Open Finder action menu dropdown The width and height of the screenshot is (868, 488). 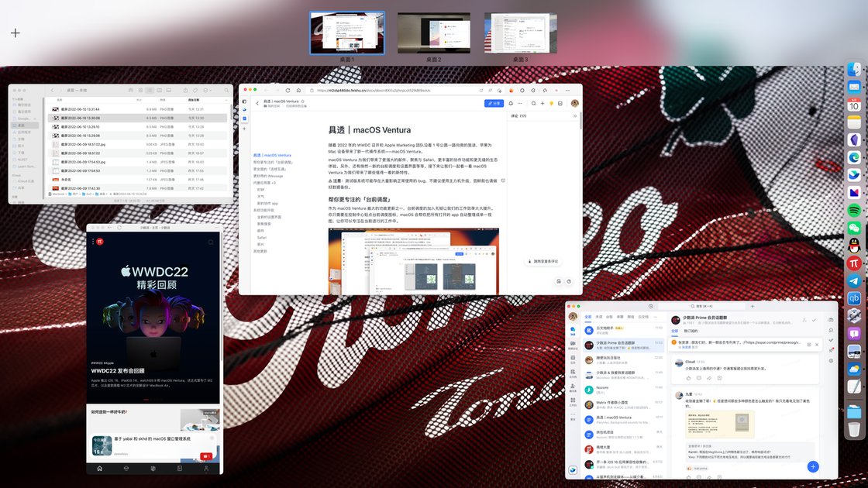207,90
